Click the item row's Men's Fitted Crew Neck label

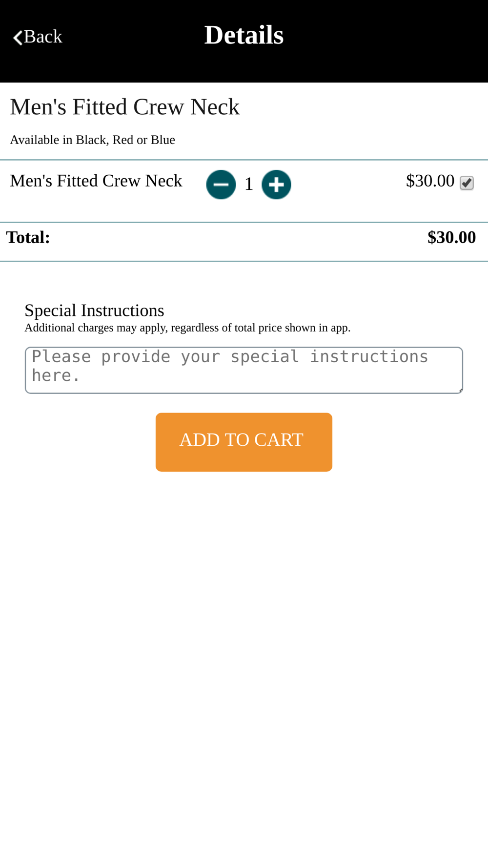pyautogui.click(x=96, y=181)
